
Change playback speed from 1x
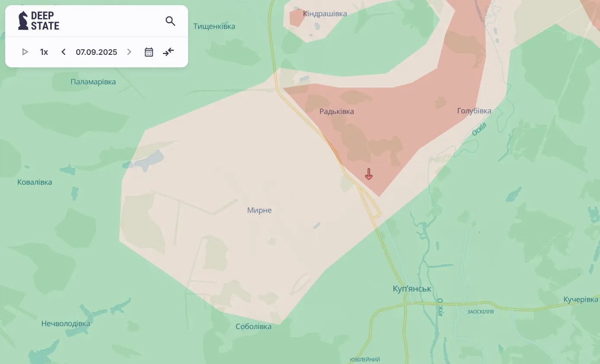point(44,52)
